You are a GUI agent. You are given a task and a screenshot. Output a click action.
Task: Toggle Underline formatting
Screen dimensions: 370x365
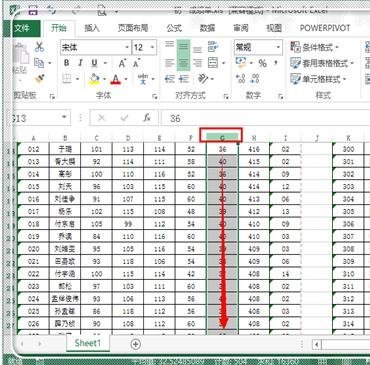point(95,63)
